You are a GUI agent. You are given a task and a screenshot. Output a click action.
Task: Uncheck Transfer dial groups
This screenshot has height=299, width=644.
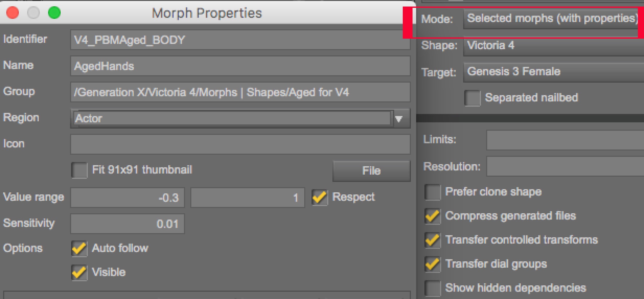coord(433,264)
